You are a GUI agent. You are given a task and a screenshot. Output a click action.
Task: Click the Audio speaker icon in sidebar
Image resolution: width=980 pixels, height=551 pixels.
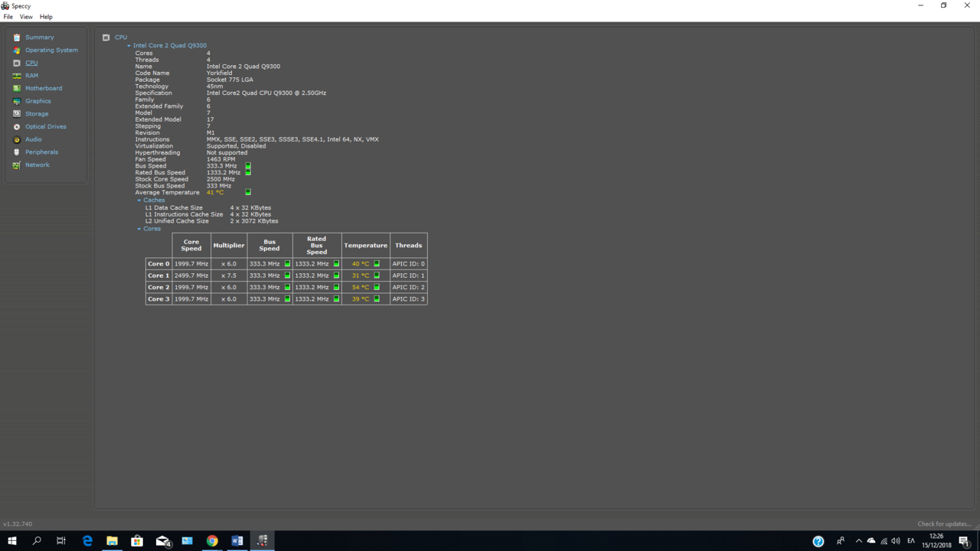(x=17, y=139)
